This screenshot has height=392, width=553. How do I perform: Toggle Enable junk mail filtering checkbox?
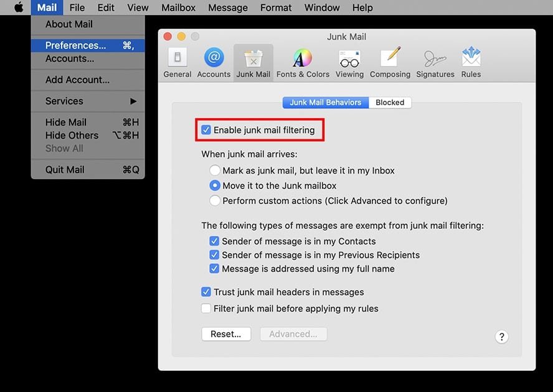tap(206, 130)
